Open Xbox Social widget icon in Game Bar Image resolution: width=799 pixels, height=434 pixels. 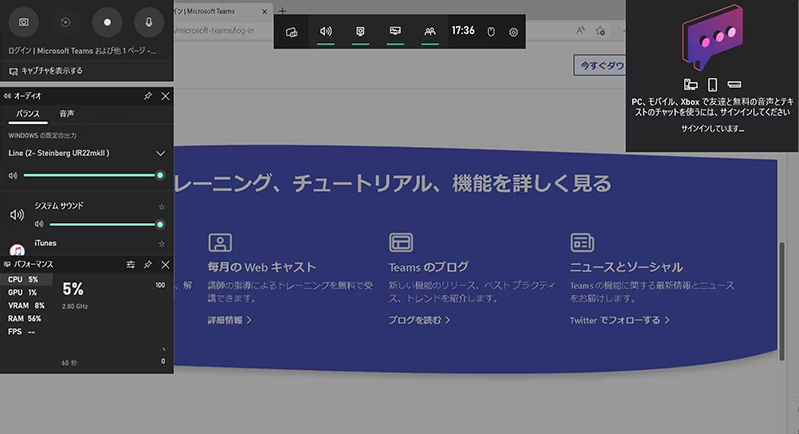[429, 32]
